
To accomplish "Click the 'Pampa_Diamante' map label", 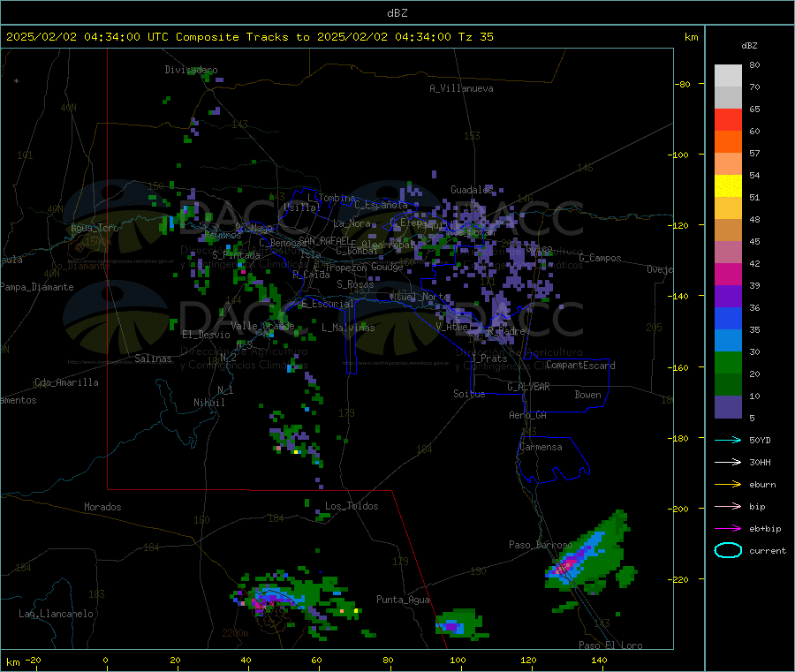I will [x=36, y=287].
